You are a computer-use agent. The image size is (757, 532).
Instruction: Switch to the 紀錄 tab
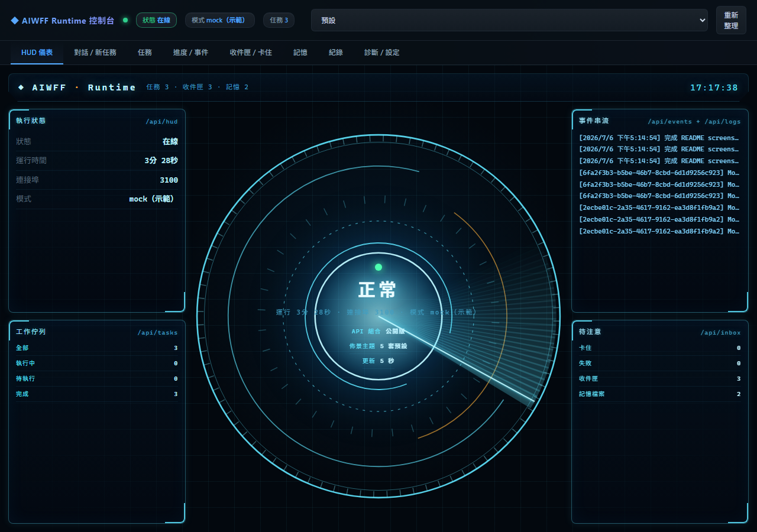click(x=336, y=53)
